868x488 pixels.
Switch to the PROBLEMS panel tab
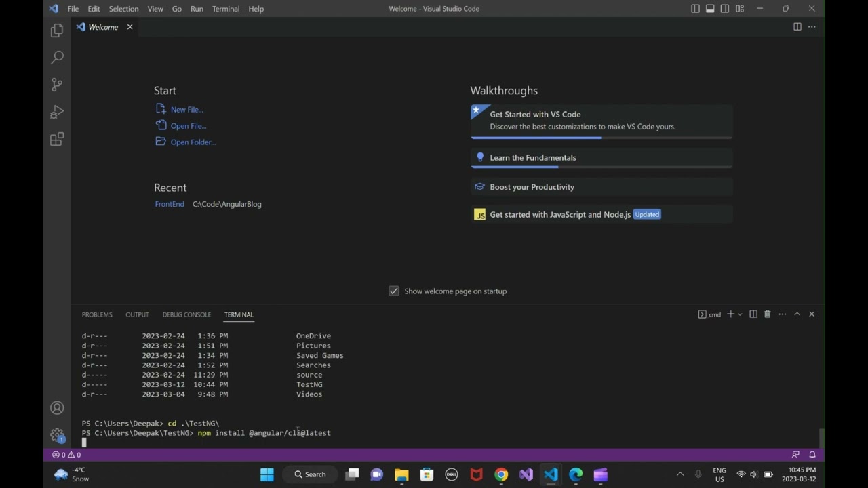(x=97, y=314)
